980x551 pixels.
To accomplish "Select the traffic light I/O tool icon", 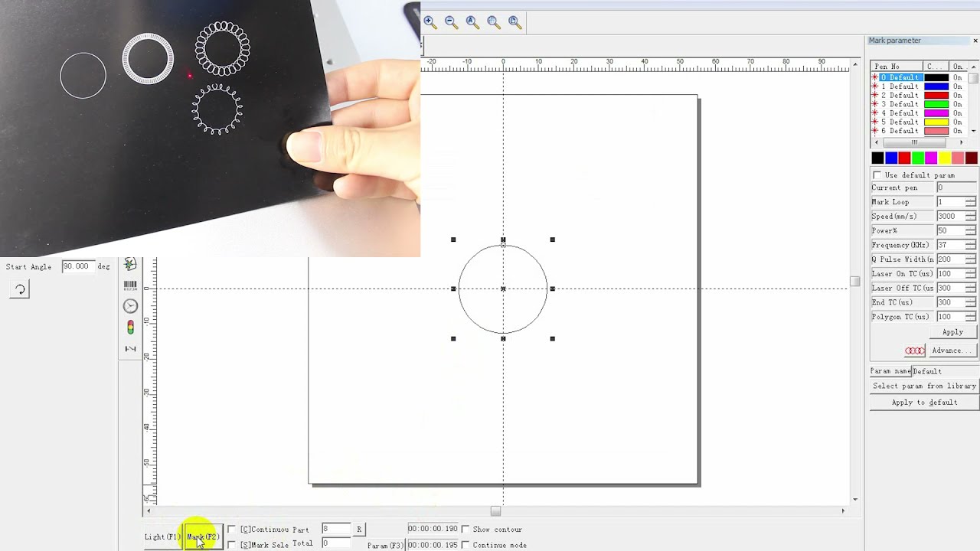I will click(x=130, y=328).
